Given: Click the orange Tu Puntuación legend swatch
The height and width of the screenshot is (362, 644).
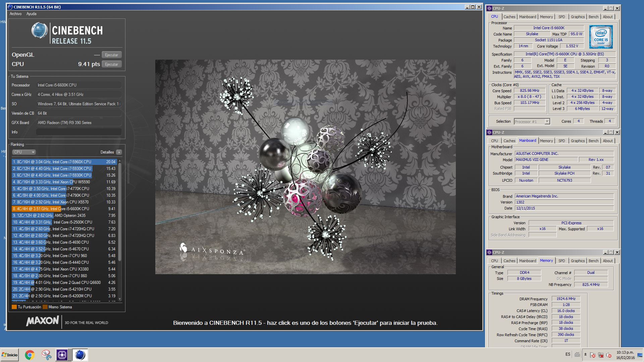Looking at the screenshot, I should tap(14, 307).
